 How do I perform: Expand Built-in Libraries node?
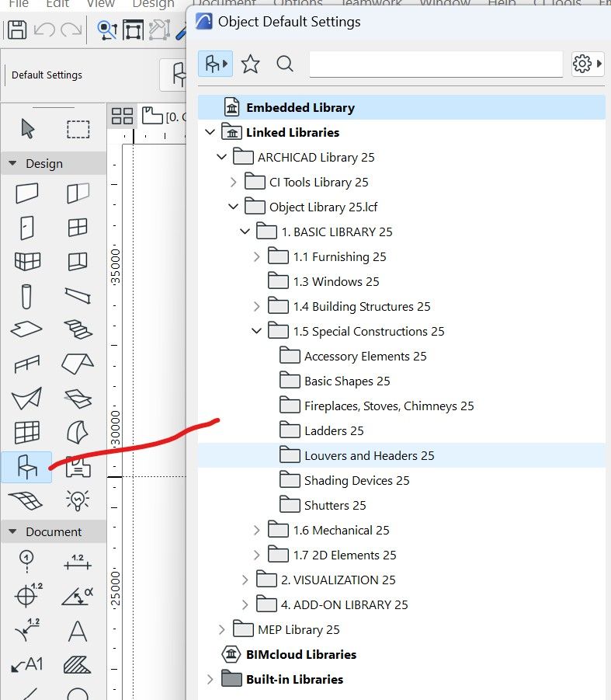[210, 679]
